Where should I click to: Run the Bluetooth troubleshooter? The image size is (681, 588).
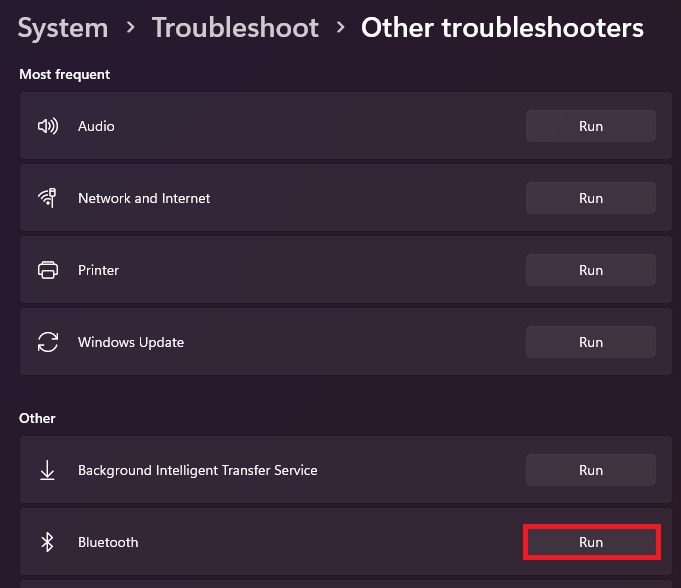590,542
